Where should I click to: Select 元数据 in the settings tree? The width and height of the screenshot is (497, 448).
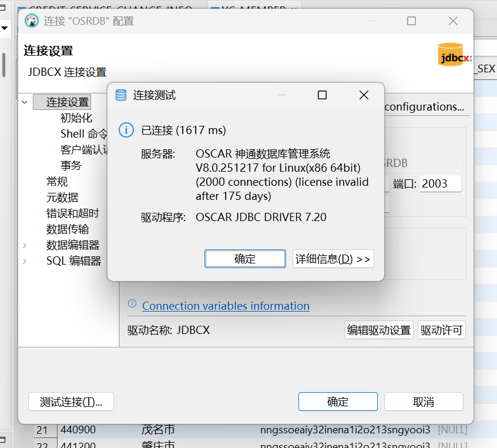62,197
